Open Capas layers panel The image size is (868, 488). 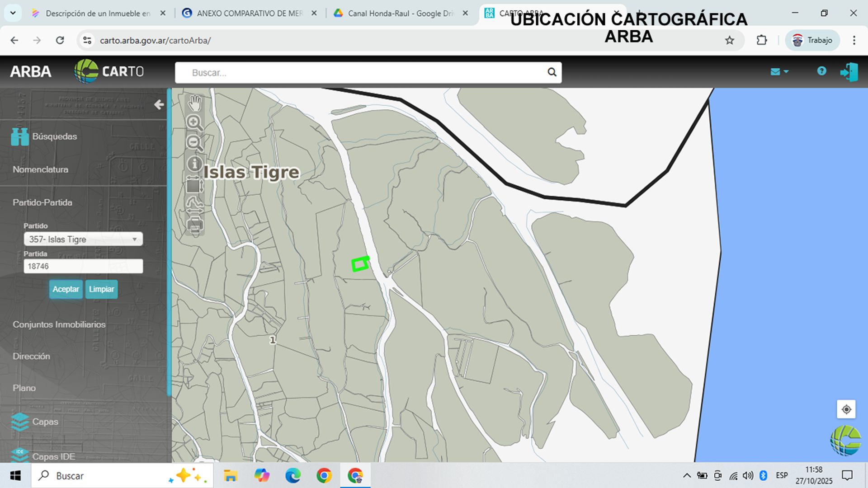(45, 422)
